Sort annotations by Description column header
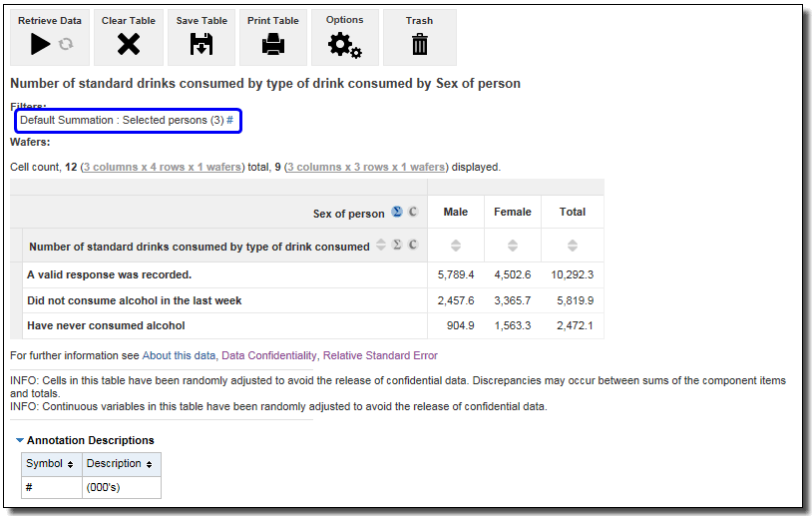This screenshot has height=516, width=812. pyautogui.click(x=120, y=464)
